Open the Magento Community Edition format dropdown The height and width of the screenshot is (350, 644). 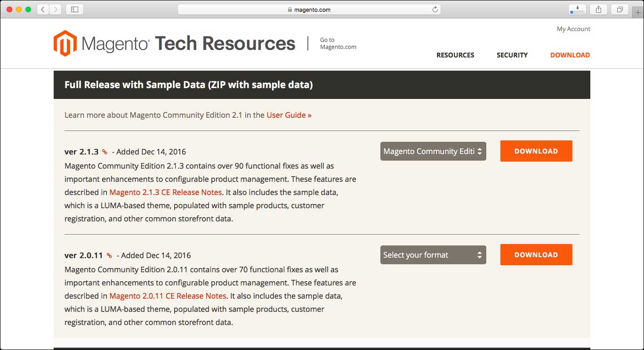pos(433,151)
